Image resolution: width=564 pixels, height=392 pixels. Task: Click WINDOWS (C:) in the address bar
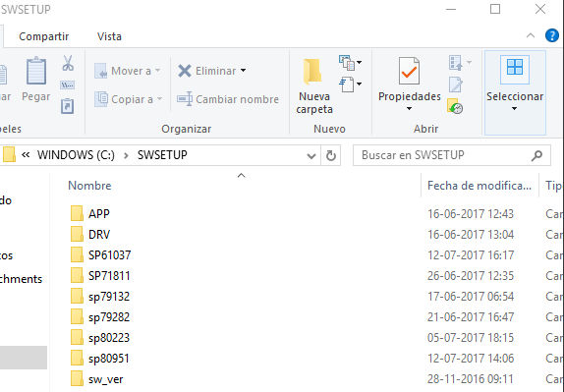pos(76,155)
